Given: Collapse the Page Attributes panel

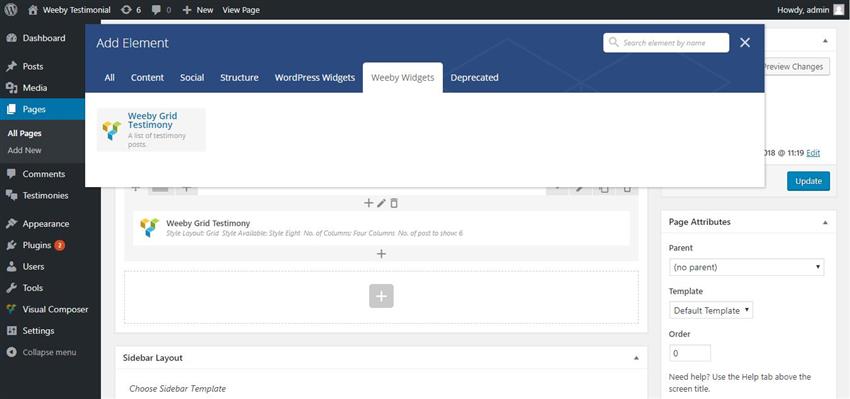Looking at the screenshot, I should tap(825, 222).
